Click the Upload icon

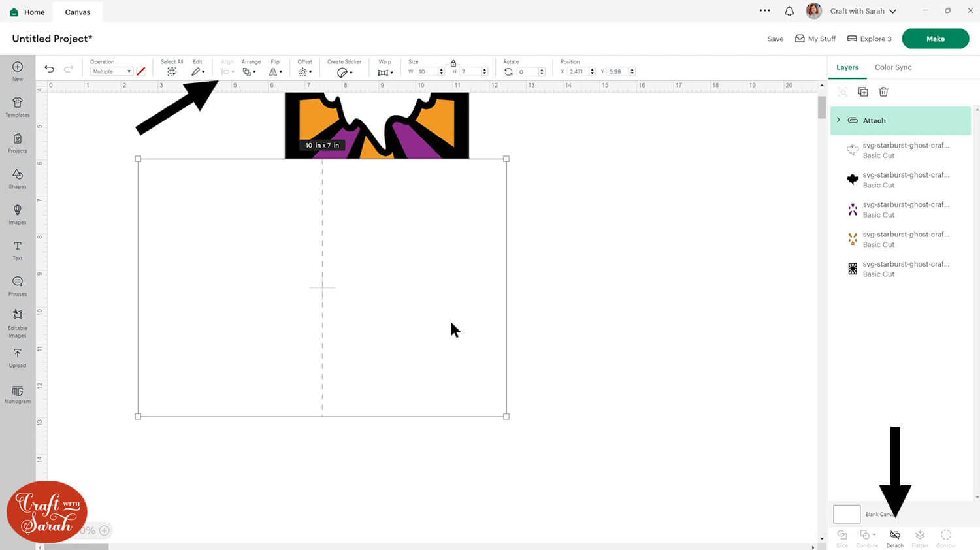18,358
